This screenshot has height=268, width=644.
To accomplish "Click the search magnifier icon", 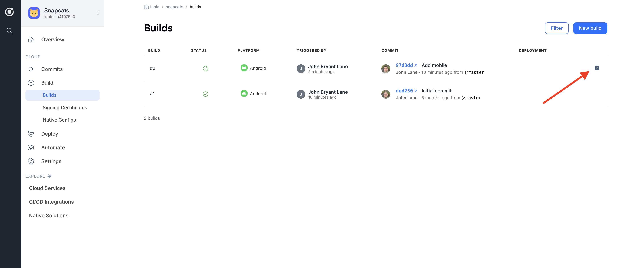I will [x=10, y=31].
